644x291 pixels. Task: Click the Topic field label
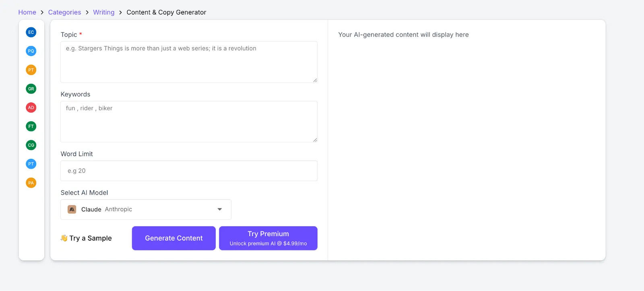[x=69, y=35]
